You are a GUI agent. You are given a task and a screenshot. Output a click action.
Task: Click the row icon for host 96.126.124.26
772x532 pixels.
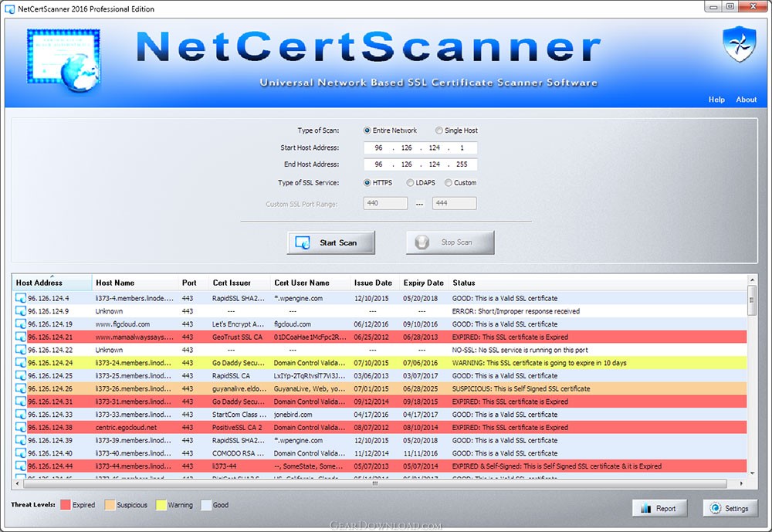pyautogui.click(x=21, y=388)
